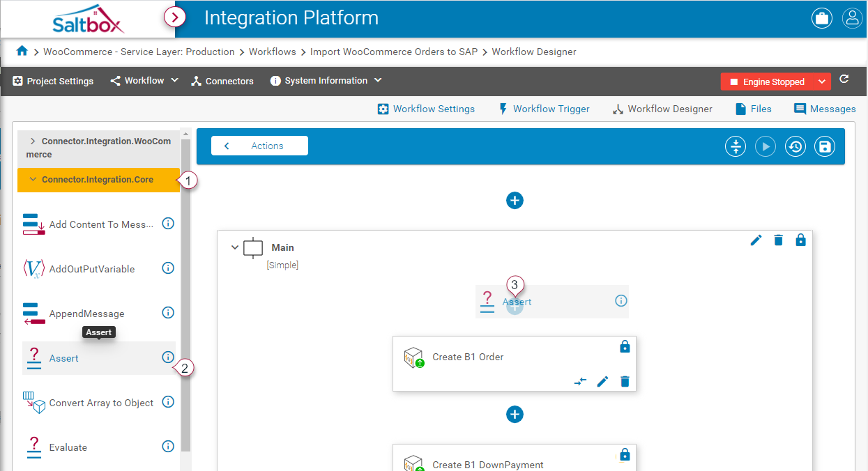Screen dimensions: 868x471
Task: Toggle lock on the Main block
Action: click(800, 240)
